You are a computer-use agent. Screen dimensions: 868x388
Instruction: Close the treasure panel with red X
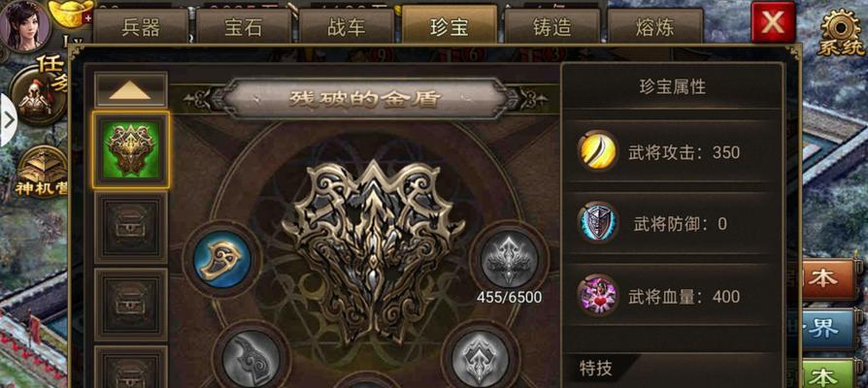click(x=773, y=22)
